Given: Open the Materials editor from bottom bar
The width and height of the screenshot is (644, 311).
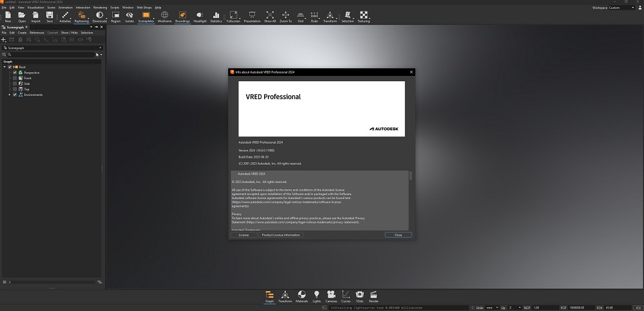Looking at the screenshot, I should click(301, 296).
